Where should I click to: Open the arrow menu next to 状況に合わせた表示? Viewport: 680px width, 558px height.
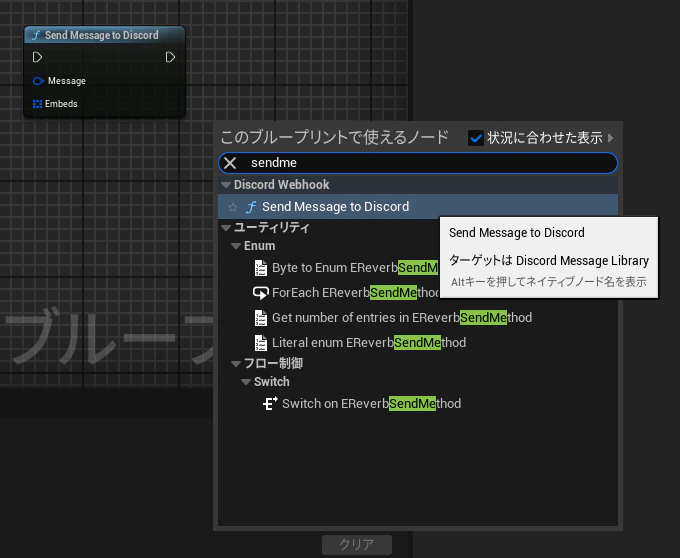pyautogui.click(x=611, y=138)
